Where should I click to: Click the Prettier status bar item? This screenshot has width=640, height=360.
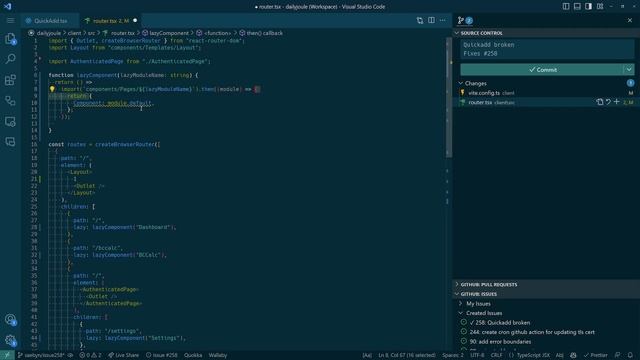pyautogui.click(x=596, y=355)
